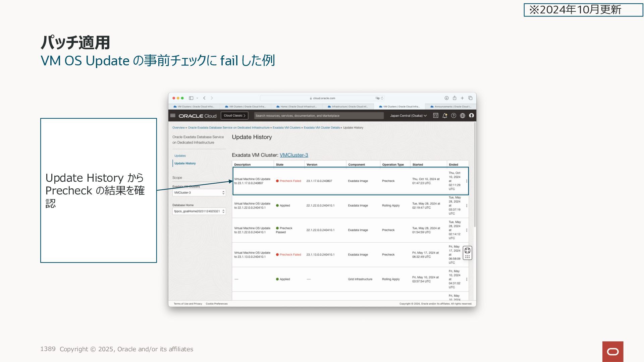Open the Oracle Cloud hamburger navigation menu

pos(173,116)
